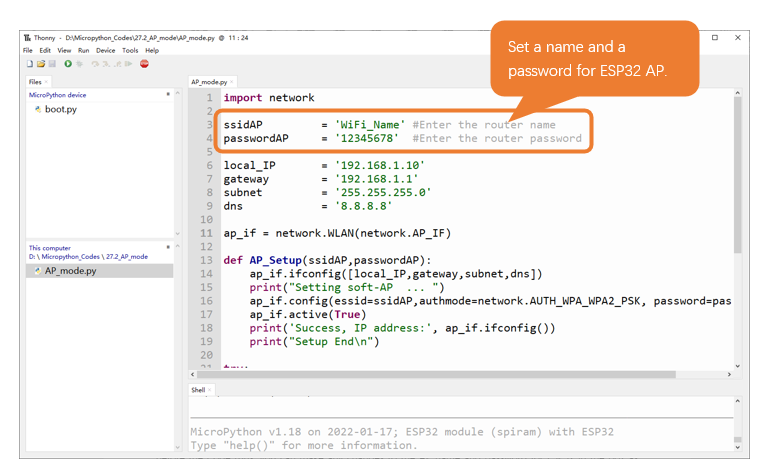Click the This computer header link
Image resolution: width=770 pixels, height=465 pixels.
click(50, 248)
